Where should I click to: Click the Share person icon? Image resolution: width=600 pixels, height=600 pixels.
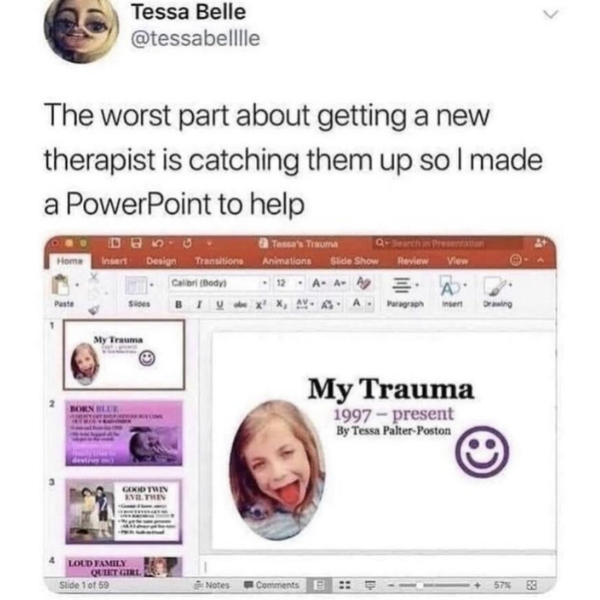coord(540,243)
